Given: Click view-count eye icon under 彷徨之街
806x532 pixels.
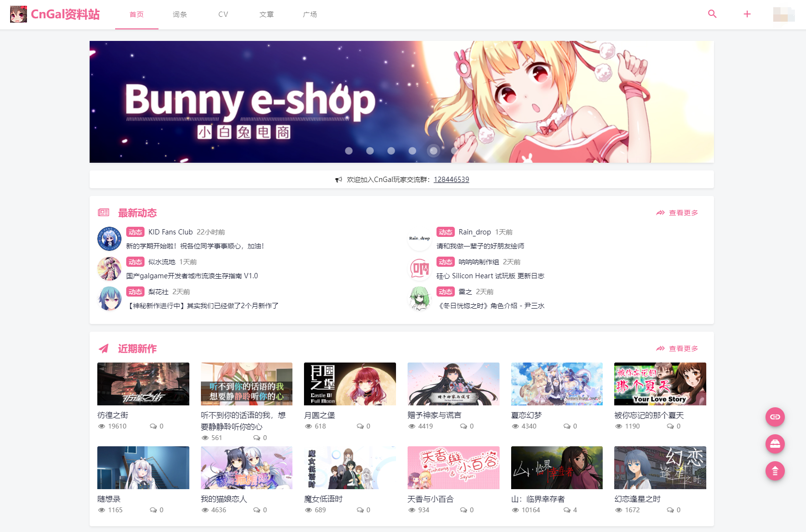Looking at the screenshot, I should point(102,426).
